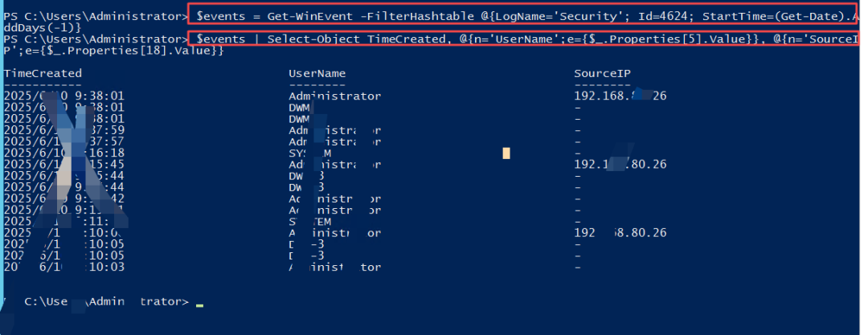Image resolution: width=868 pixels, height=335 pixels.
Task: Click the blinking cursor at the bottom prompt
Action: 199,304
